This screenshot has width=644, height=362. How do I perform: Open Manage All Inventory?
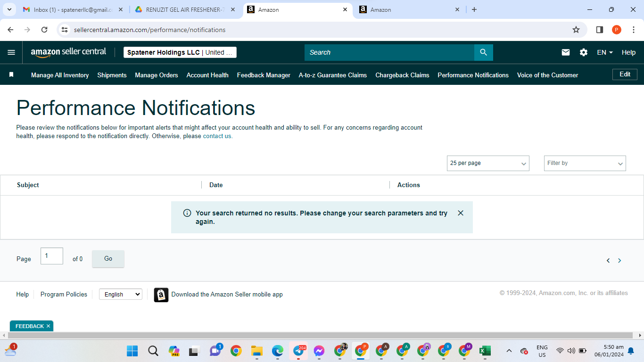pos(60,75)
